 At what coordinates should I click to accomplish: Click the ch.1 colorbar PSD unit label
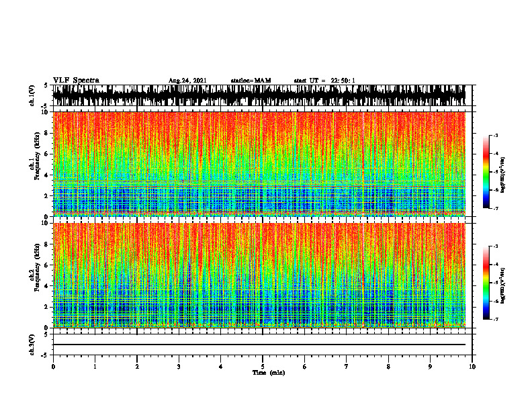point(503,175)
